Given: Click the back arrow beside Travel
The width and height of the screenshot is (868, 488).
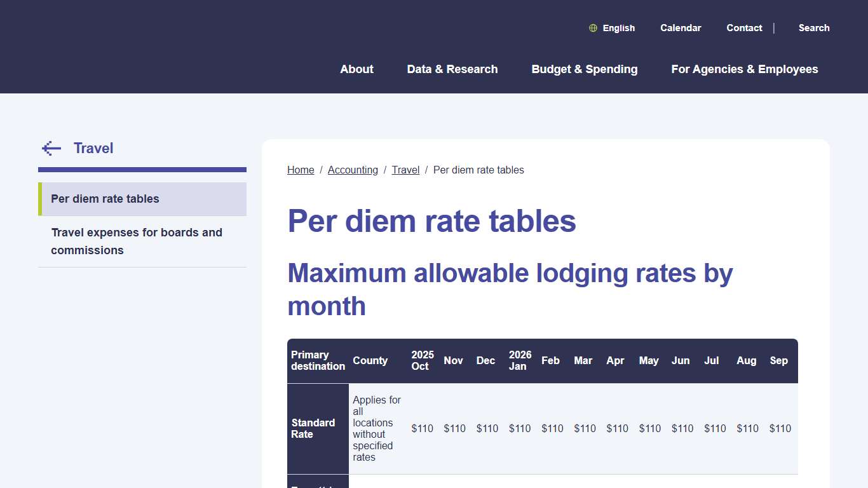Looking at the screenshot, I should 51,148.
